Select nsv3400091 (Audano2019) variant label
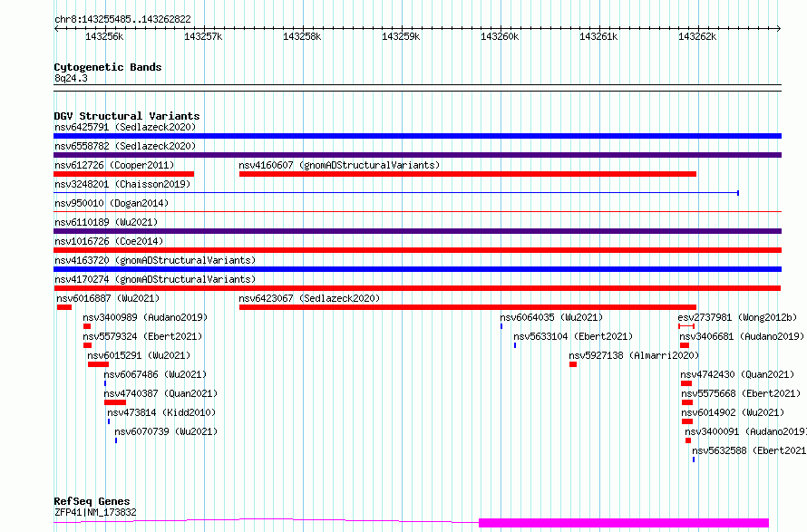The width and height of the screenshot is (807, 532). tap(745, 431)
